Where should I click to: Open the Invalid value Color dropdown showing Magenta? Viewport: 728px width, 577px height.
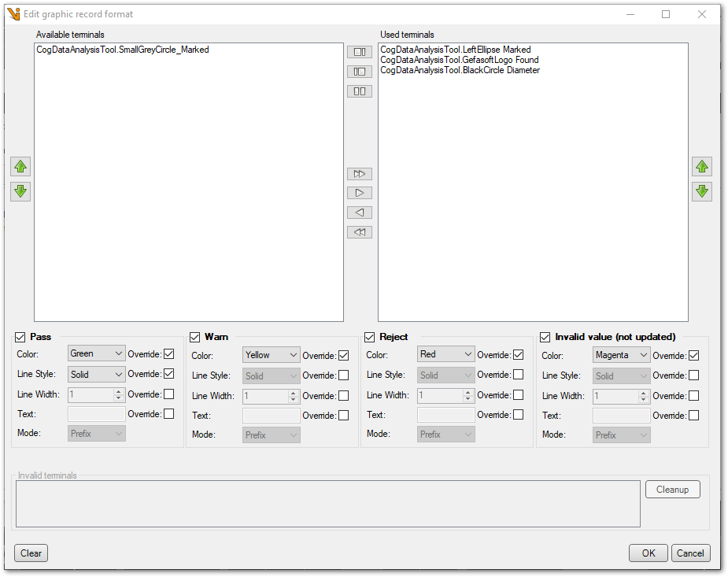(621, 355)
